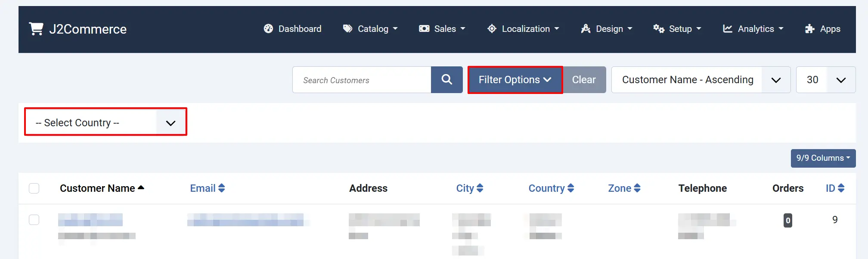
Task: Tick the select-all checkbox in table header
Action: tap(34, 188)
